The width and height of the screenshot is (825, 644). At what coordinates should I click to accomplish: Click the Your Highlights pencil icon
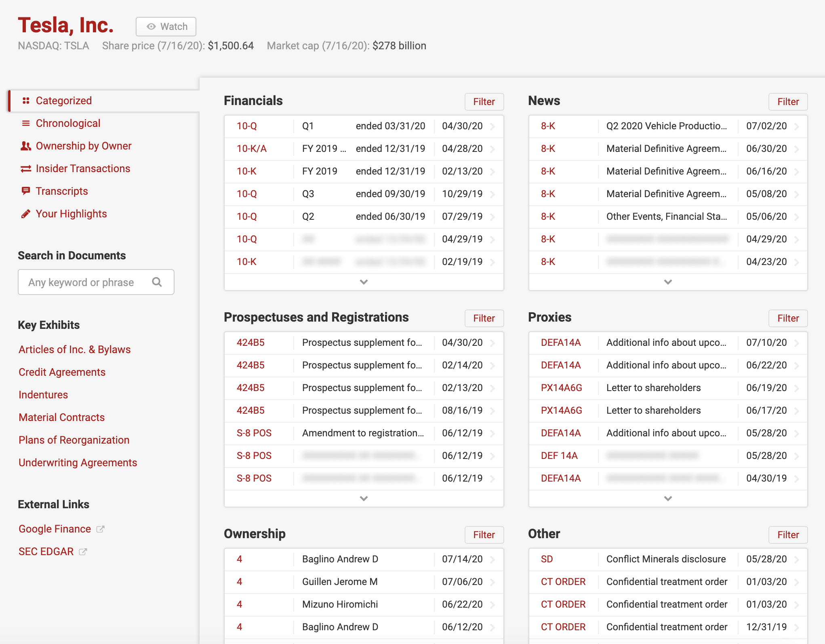tap(26, 214)
